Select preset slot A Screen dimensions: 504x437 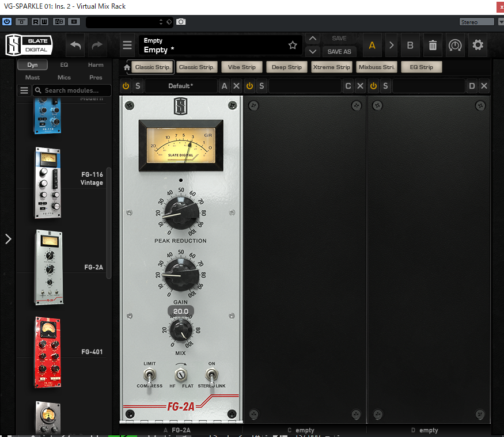coord(372,45)
